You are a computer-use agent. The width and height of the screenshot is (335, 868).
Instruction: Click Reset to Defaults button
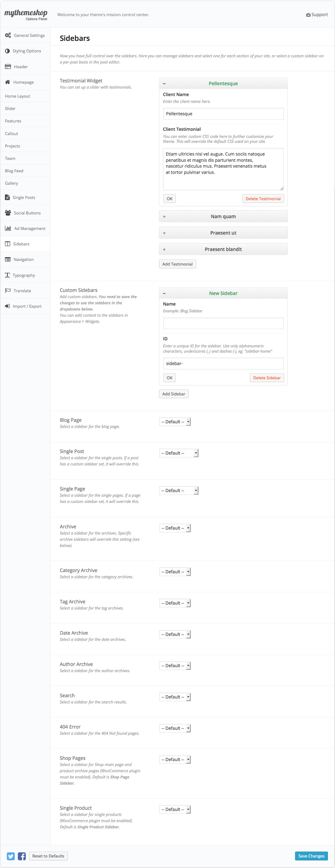(x=48, y=856)
